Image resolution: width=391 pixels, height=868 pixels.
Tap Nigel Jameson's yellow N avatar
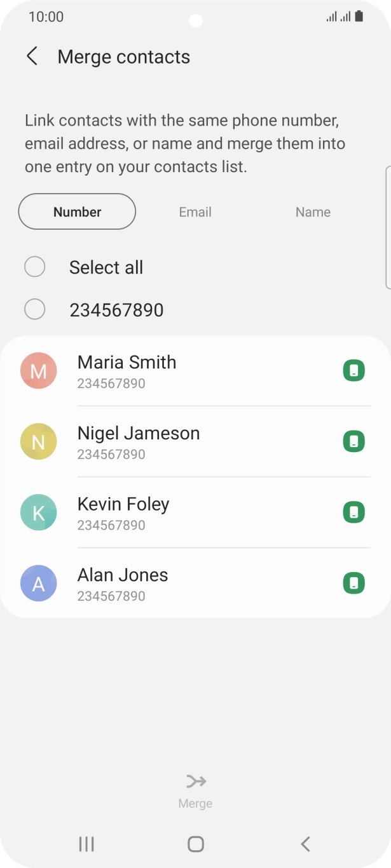(39, 442)
